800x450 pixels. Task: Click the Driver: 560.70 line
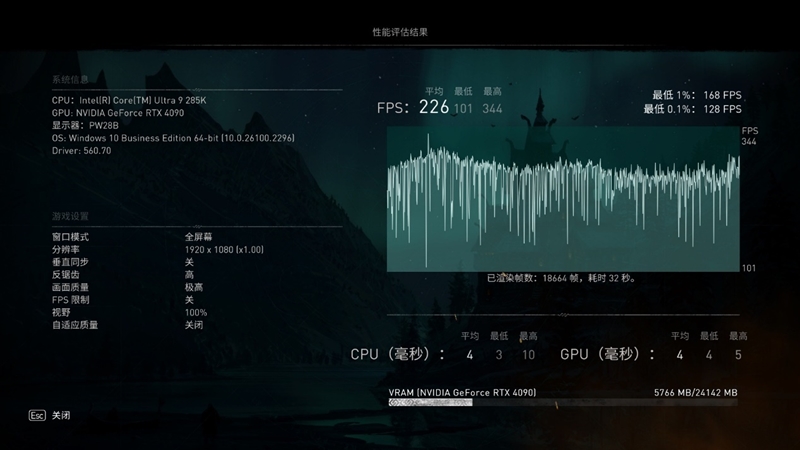tap(81, 151)
